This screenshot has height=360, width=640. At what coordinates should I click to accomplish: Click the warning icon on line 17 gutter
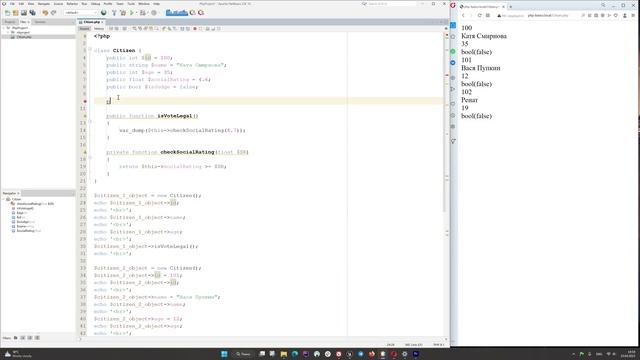pyautogui.click(x=85, y=152)
